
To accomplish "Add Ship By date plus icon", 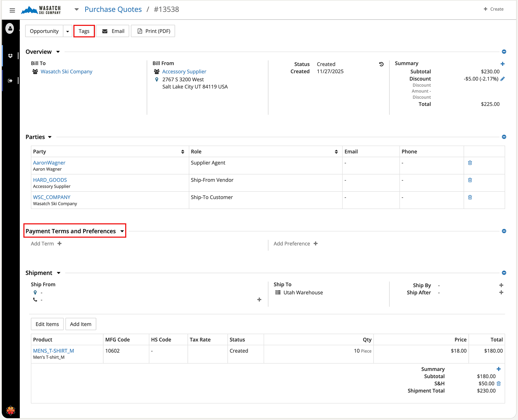I will point(501,285).
